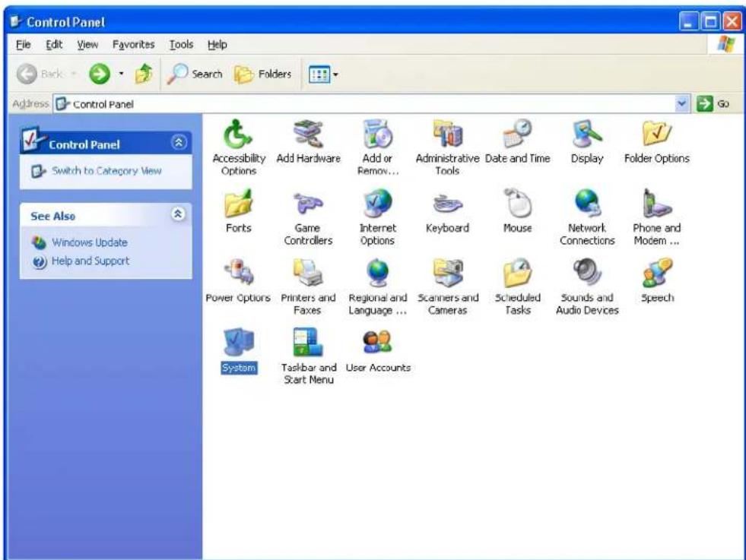Open the Power Options icon
The height and width of the screenshot is (560, 746).
238,273
